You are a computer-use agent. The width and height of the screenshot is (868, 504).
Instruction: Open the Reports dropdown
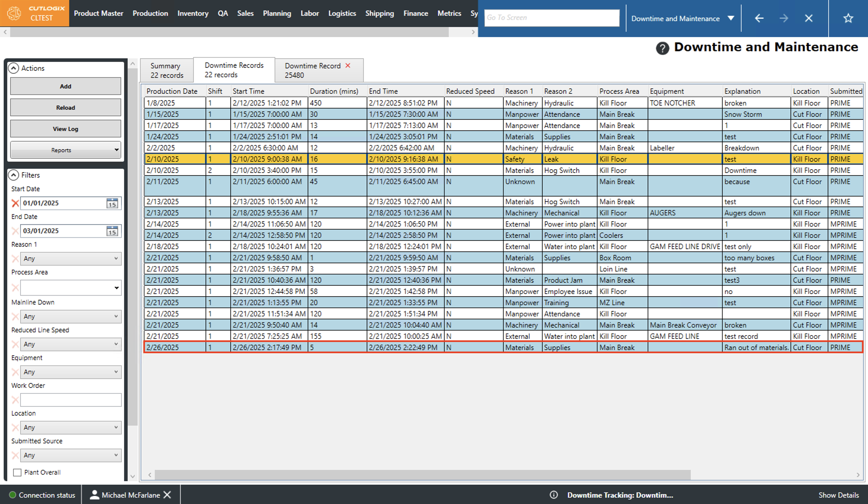(x=66, y=150)
